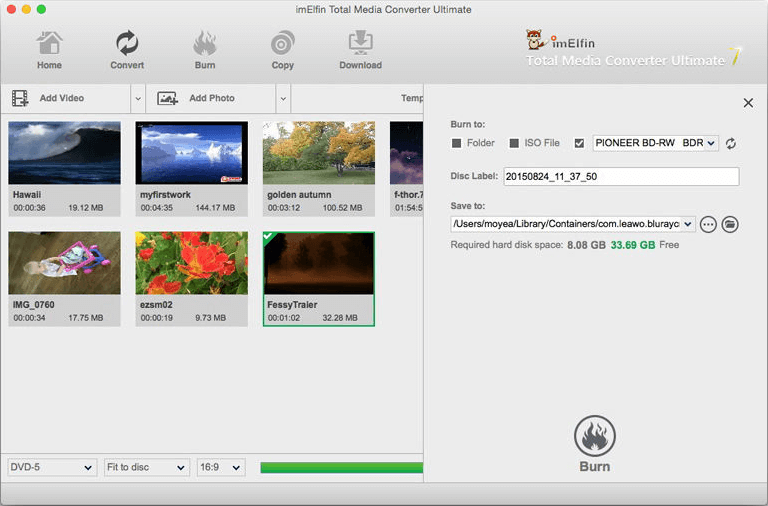768x506 pixels.
Task: Open the Home section
Action: 49,50
